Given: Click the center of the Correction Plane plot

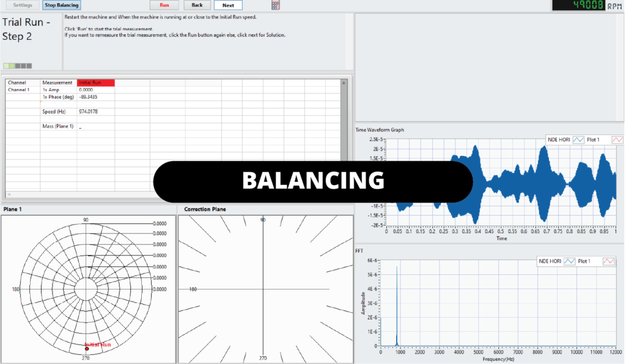Looking at the screenshot, I should (263, 289).
